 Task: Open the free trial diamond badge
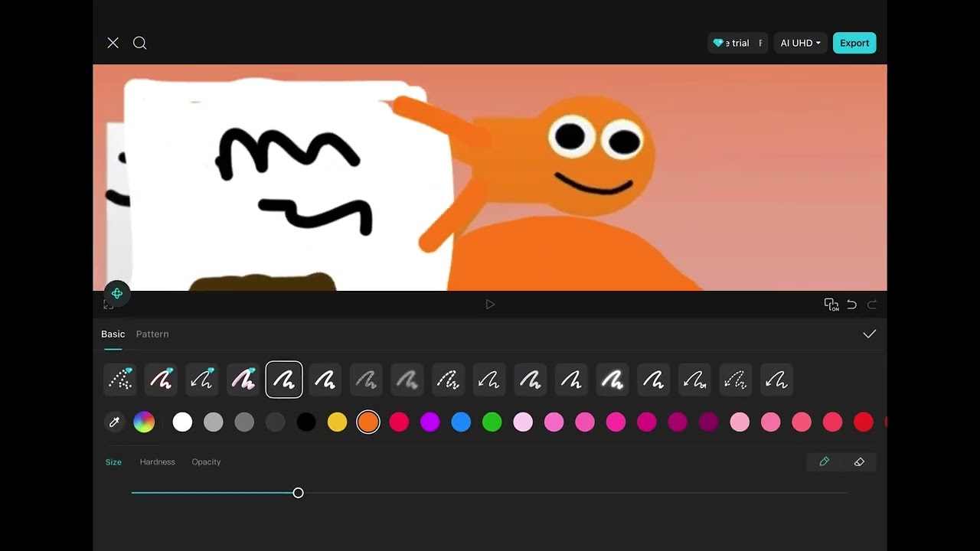[737, 43]
